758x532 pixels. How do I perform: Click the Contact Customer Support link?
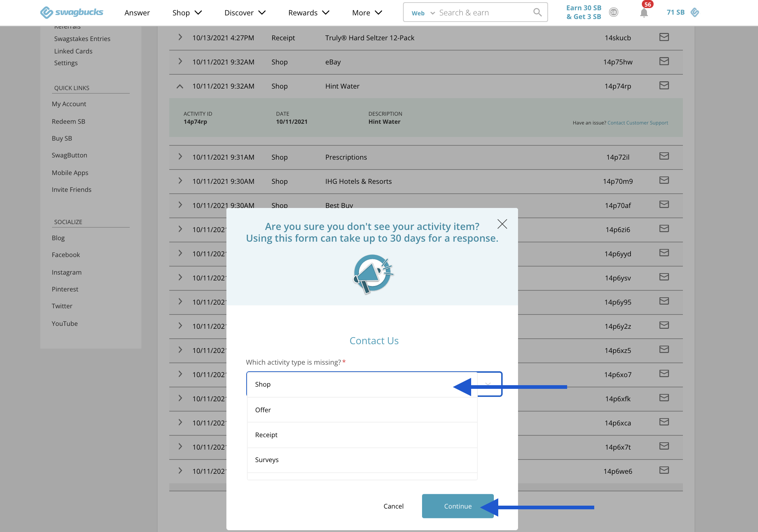[637, 123]
